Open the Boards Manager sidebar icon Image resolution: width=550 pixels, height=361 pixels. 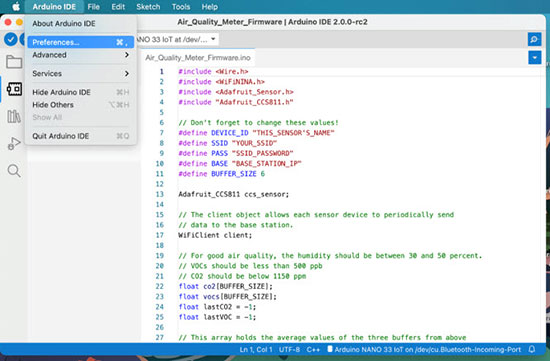point(14,89)
